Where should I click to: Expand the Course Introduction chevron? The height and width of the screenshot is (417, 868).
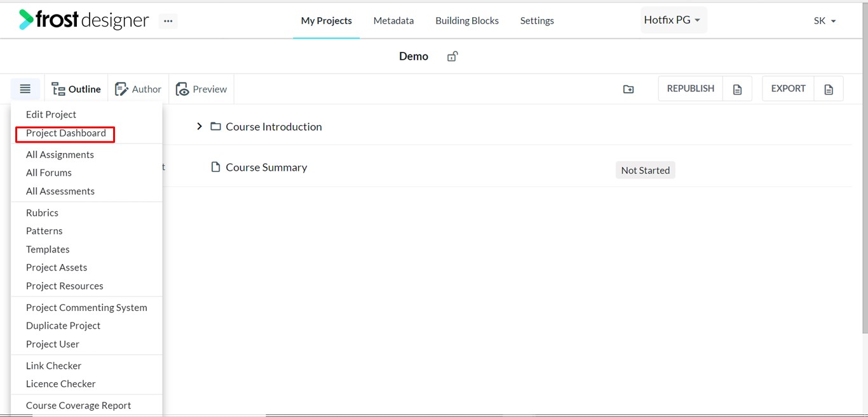[x=200, y=126]
